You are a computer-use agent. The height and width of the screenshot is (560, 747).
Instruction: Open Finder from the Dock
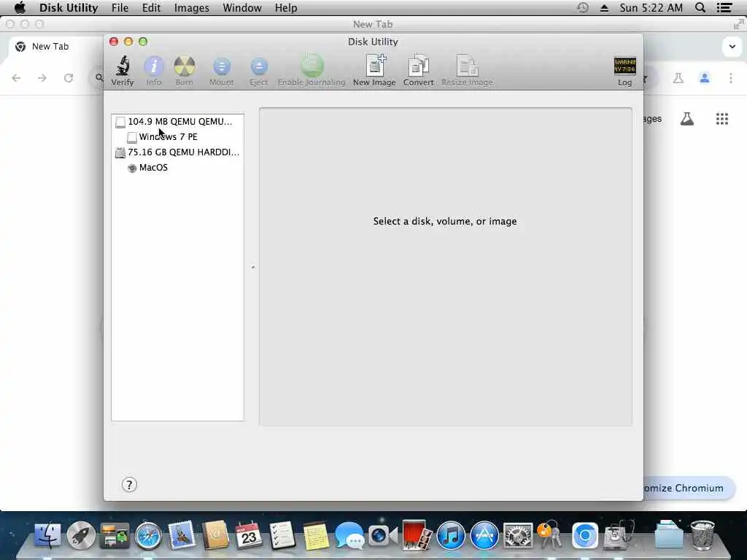47,534
